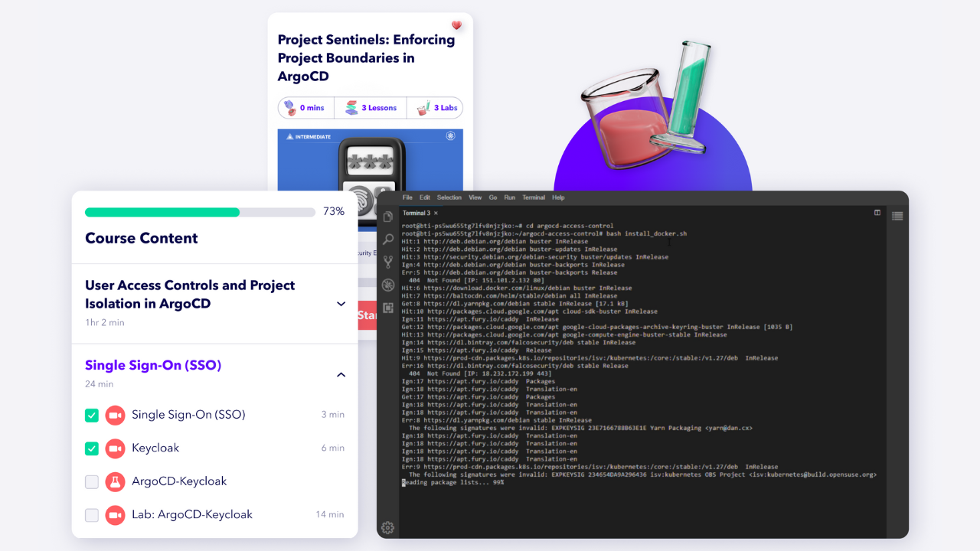Click the 'bash install_docker.sh' terminal command line
This screenshot has width=980, height=551.
coord(544,233)
